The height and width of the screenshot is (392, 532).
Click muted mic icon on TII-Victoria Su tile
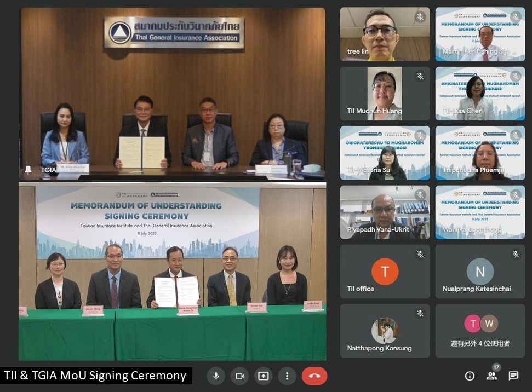420,136
